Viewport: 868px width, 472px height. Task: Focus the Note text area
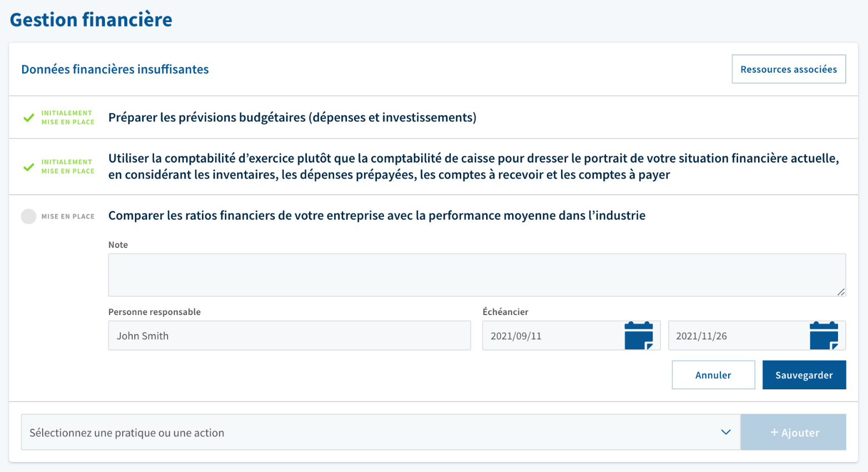(x=476, y=275)
